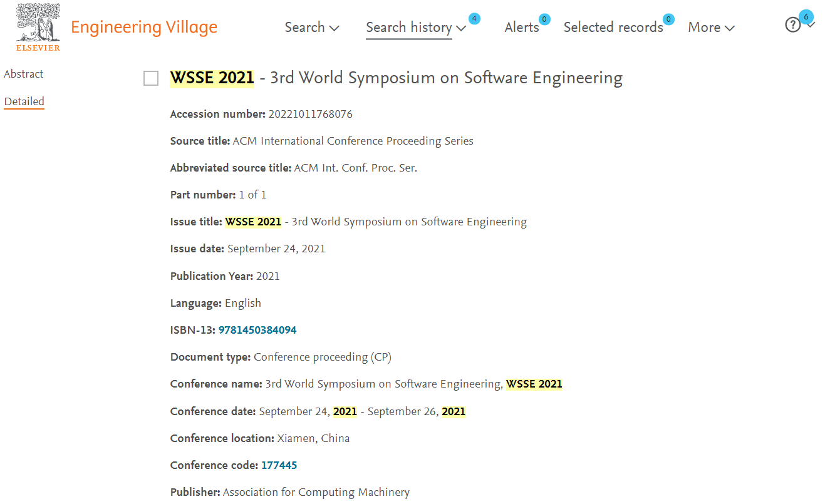The image size is (830, 504).
Task: Switch to the Detailed view tab
Action: coord(24,101)
